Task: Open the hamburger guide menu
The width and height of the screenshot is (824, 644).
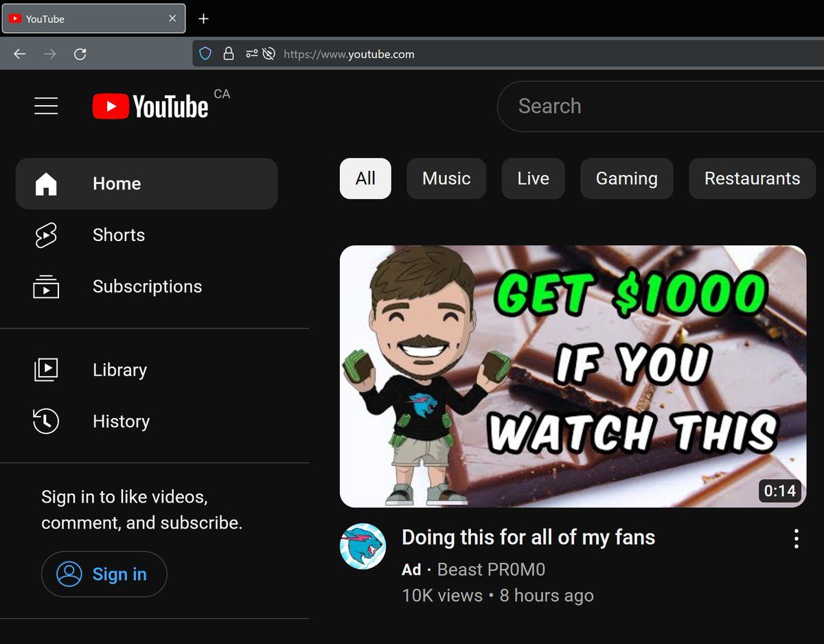Action: [46, 106]
